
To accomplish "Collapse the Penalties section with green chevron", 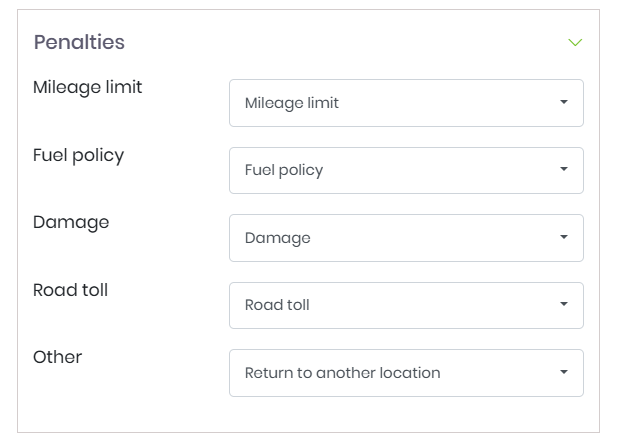I will click(x=575, y=43).
